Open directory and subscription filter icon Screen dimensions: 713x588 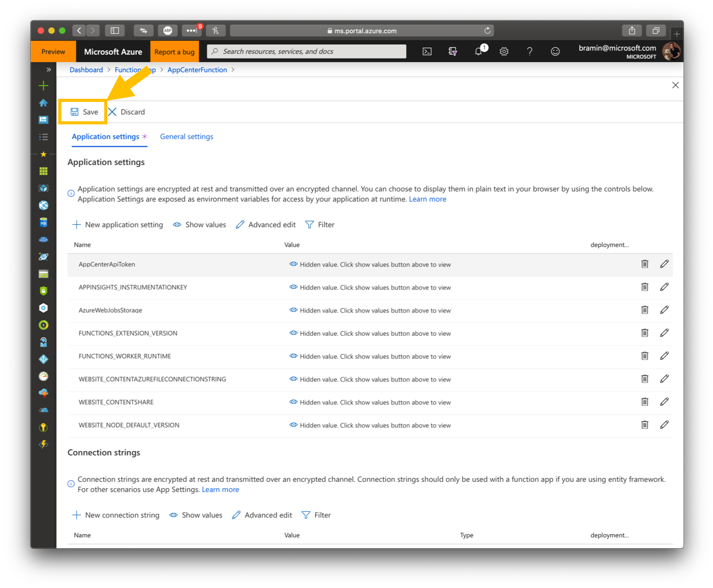click(x=453, y=51)
